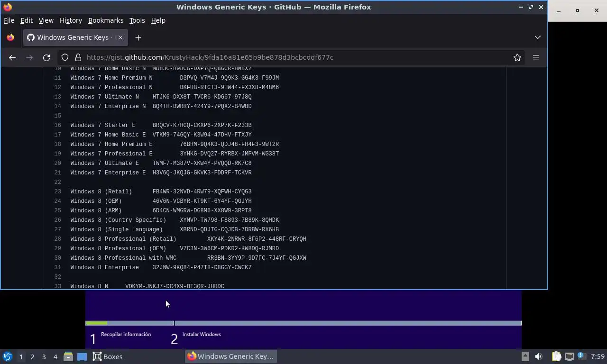Open the network monitor tray icon
The image size is (607, 364).
tap(570, 356)
